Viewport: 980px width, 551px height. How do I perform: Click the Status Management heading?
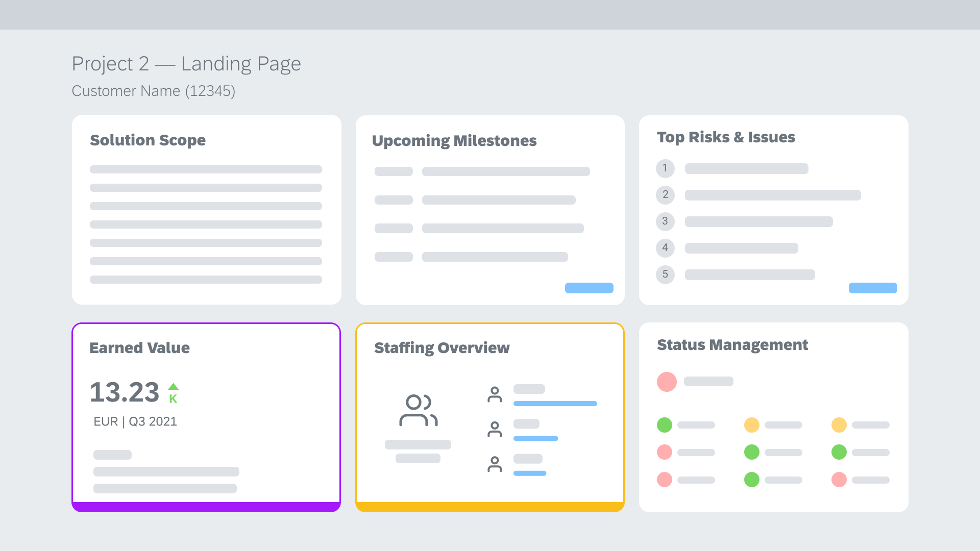coord(732,345)
